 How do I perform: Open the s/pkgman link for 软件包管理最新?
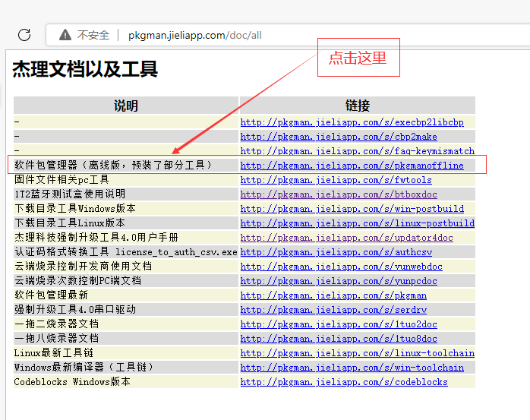[x=333, y=295]
